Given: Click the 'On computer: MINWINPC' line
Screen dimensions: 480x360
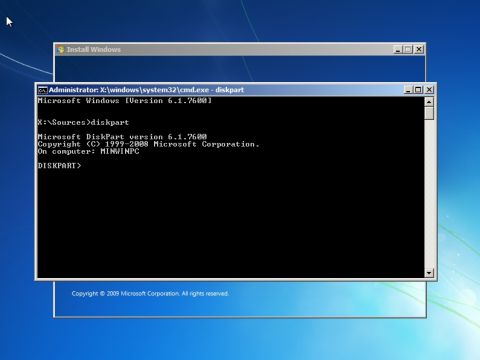Looking at the screenshot, I should click(88, 151).
